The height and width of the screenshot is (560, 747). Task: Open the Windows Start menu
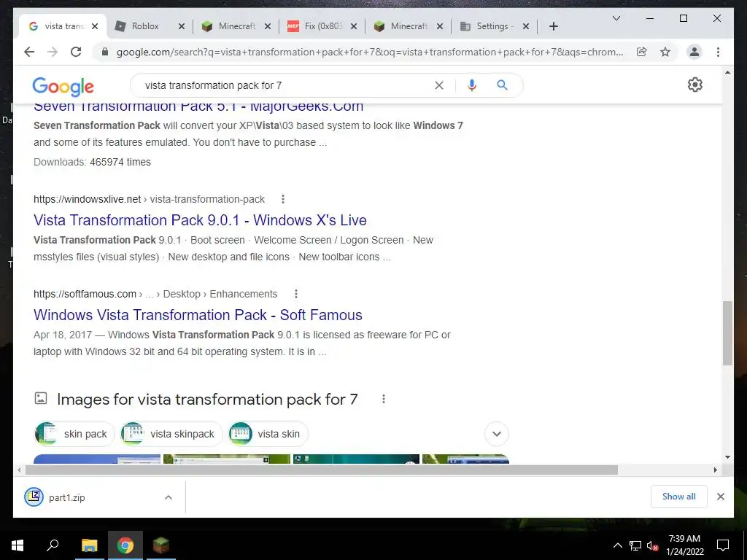18,545
